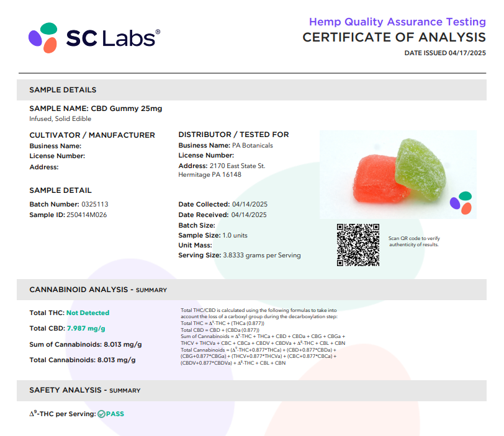Screen dimensions: 504x436
Task: Click cultivator License Number label
Action: click(x=57, y=156)
